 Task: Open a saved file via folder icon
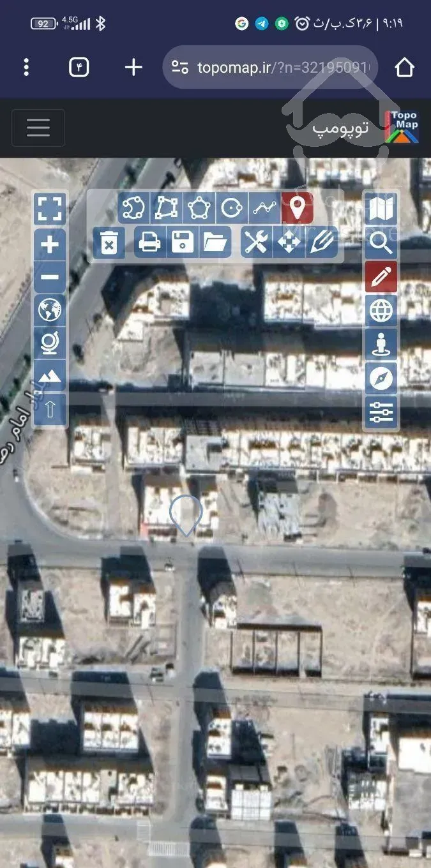[x=215, y=243]
